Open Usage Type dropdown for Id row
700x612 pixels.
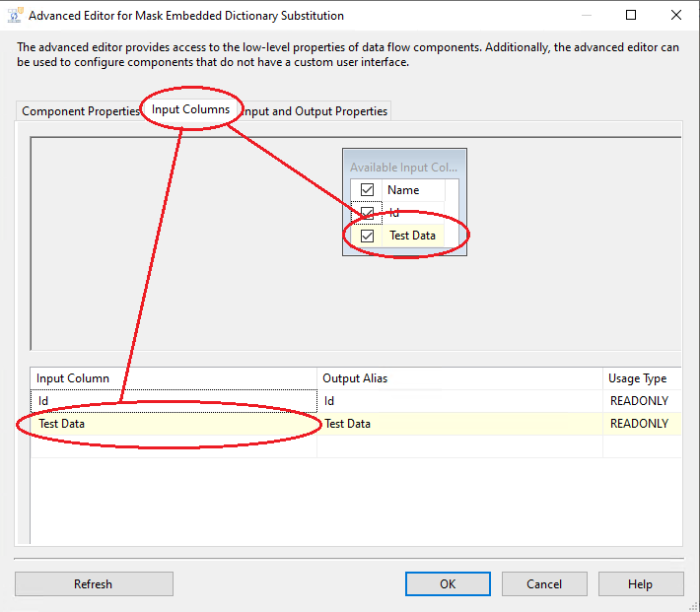point(641,401)
